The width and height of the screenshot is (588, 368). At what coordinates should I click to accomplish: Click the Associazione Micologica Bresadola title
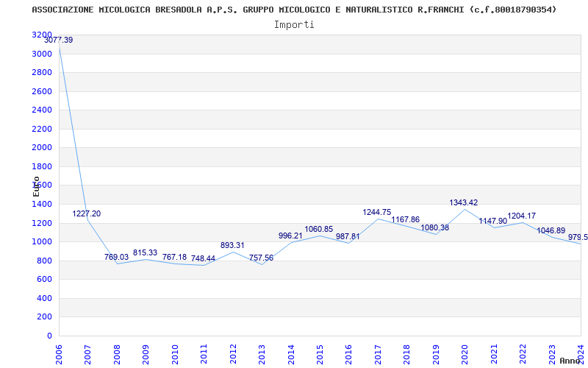(x=294, y=10)
